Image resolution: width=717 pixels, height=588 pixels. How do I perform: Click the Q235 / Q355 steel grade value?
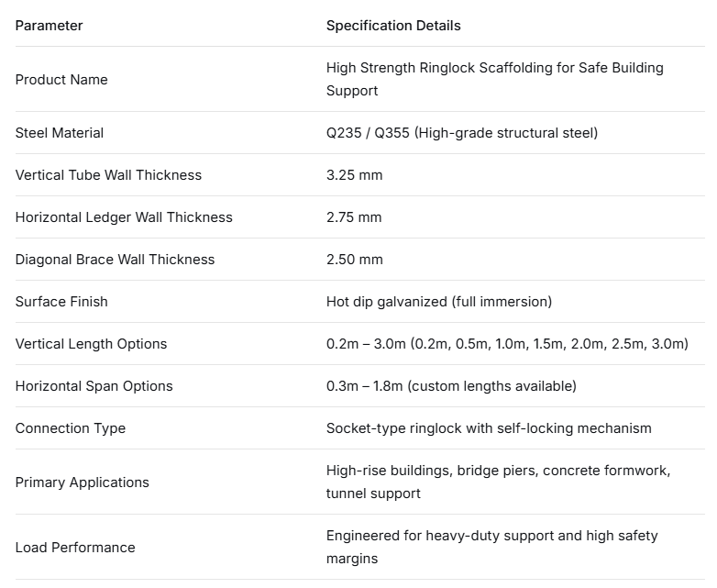pos(461,133)
